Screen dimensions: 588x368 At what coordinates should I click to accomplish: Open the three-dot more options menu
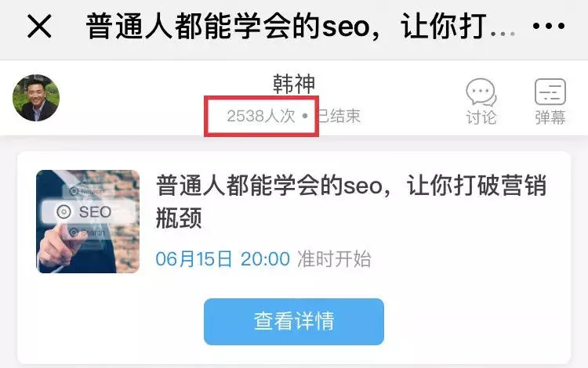(x=549, y=26)
